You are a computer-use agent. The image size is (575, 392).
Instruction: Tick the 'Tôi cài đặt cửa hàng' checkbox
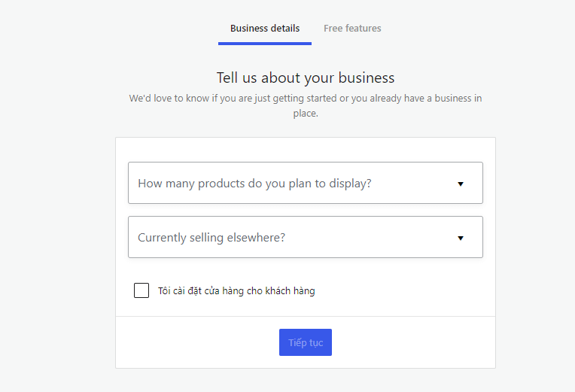point(141,290)
